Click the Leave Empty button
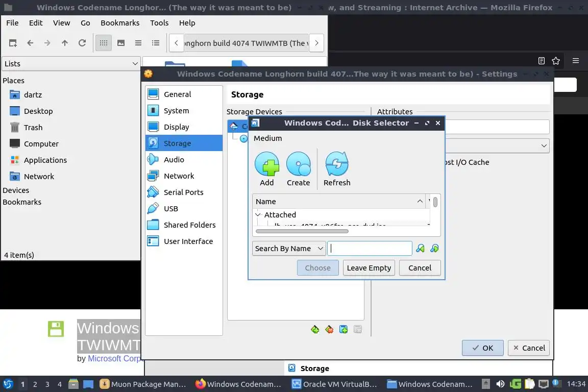This screenshot has height=392, width=588. (x=369, y=268)
